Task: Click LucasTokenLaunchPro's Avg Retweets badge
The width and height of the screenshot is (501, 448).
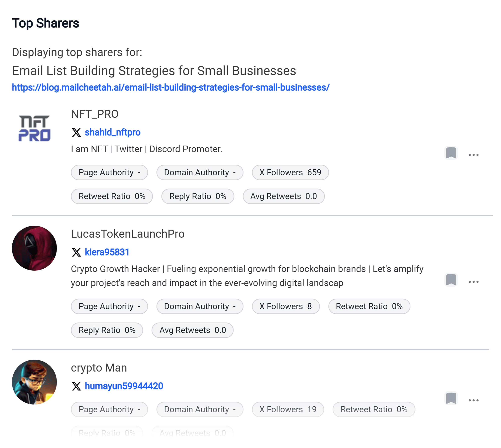Action: click(x=192, y=330)
